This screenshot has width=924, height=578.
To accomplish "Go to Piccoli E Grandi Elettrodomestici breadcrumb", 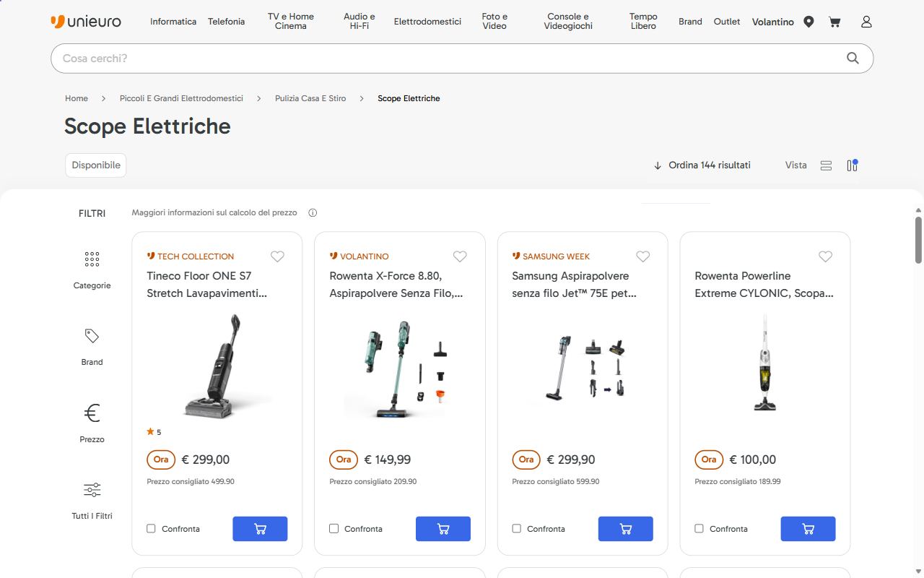I will (181, 98).
